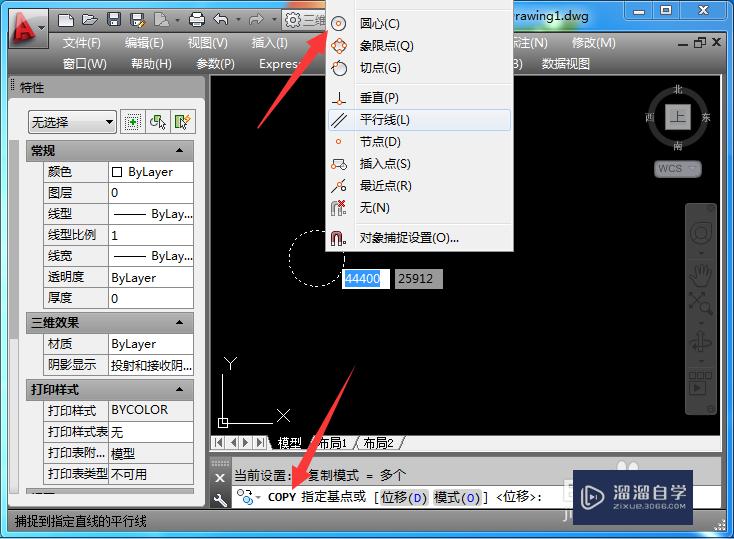Click the 厚度 value field
Image resolution: width=734 pixels, height=539 pixels.
[151, 298]
